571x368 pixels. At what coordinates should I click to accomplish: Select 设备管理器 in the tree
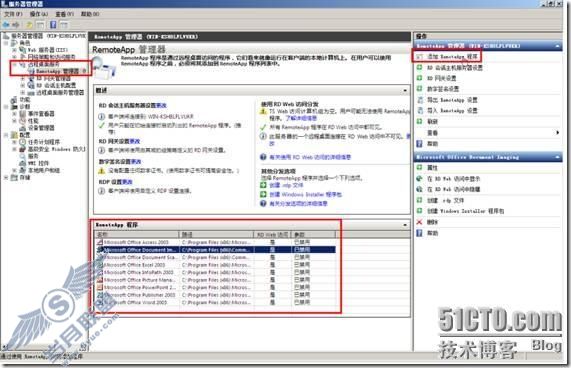click(x=41, y=128)
